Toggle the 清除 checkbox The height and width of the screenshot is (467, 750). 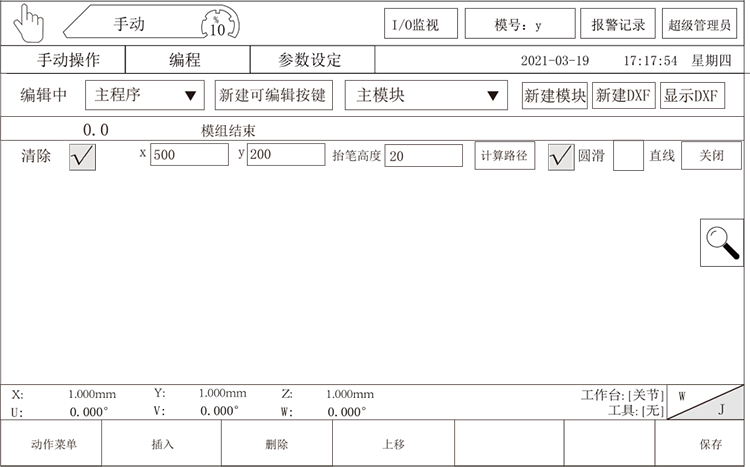[82, 157]
